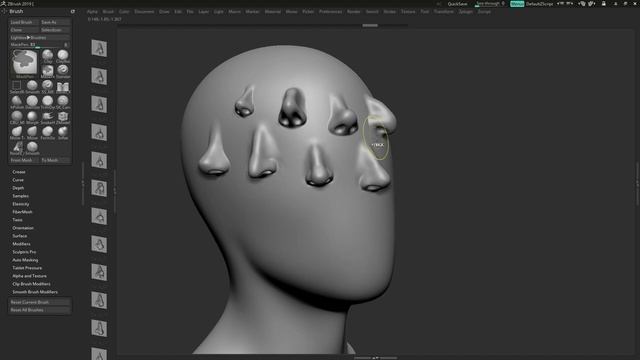Image resolution: width=640 pixels, height=360 pixels.
Task: Expand the Modifiers section
Action: [x=21, y=244]
